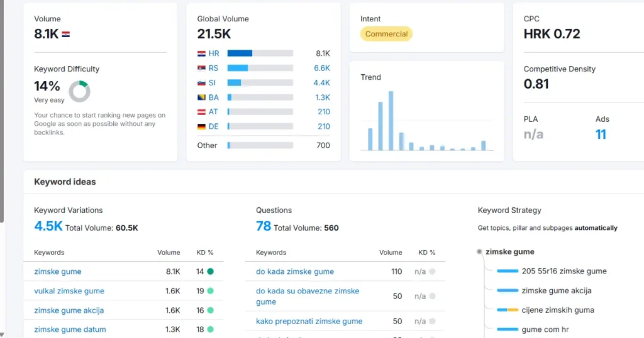644x338 pixels.
Task: Click the Keyword Difficulty donut chart
Action: pyautogui.click(x=79, y=92)
